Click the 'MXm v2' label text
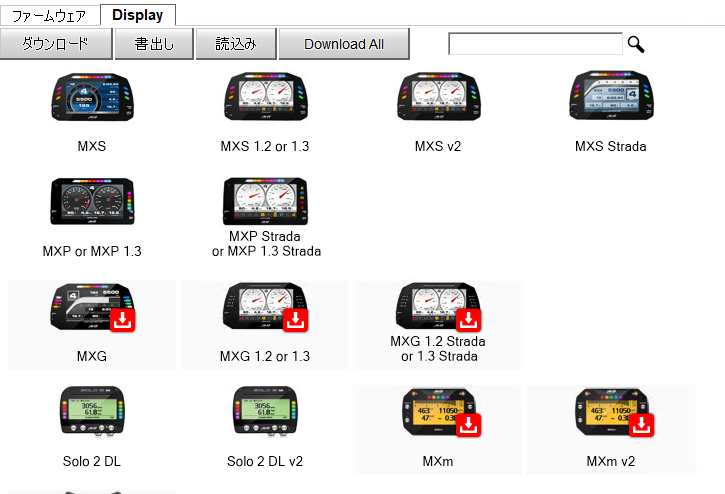This screenshot has height=494, width=725. tap(611, 461)
